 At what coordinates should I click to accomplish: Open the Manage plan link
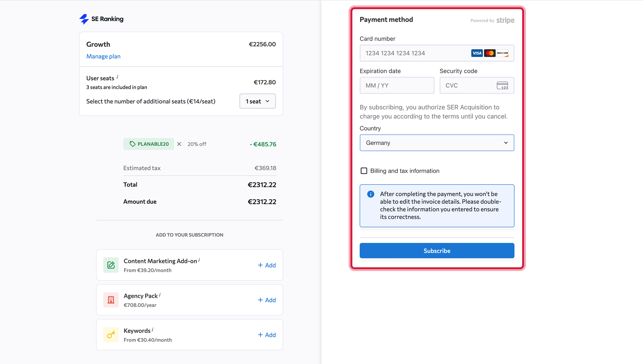[x=103, y=56]
